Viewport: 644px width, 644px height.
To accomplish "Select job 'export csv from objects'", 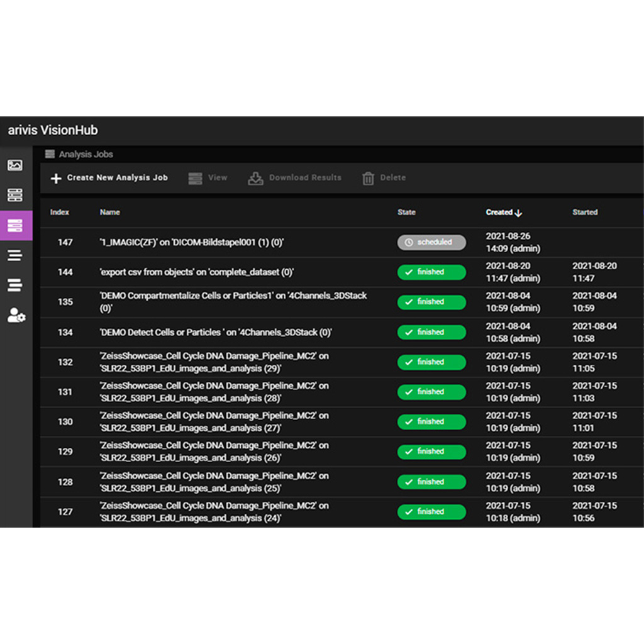I will coord(197,272).
